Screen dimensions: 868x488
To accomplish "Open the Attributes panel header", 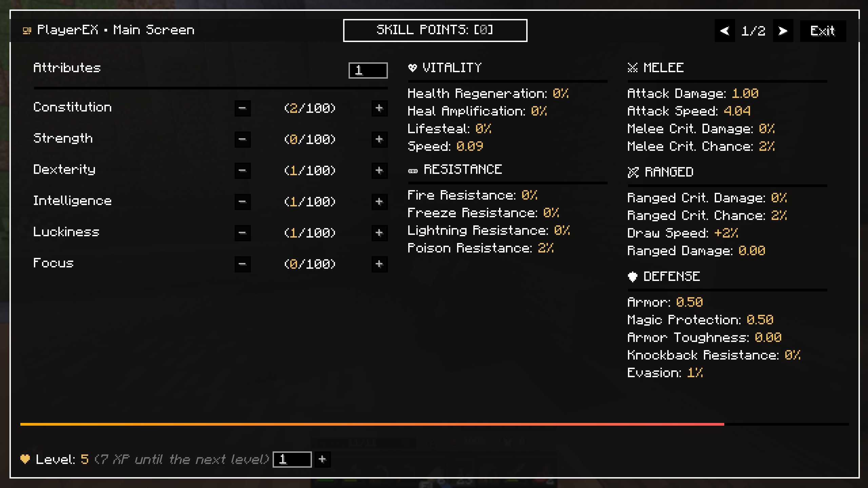I will [67, 67].
